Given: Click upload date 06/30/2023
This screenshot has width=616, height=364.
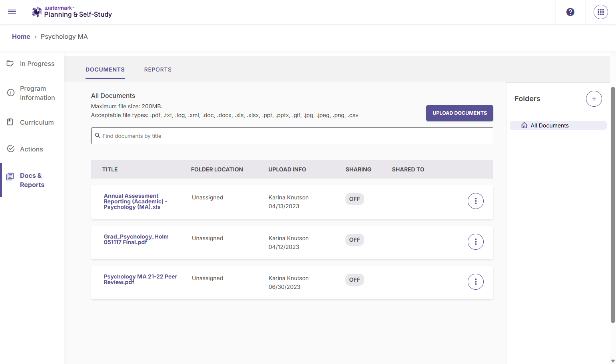Looking at the screenshot, I should pyautogui.click(x=285, y=287).
